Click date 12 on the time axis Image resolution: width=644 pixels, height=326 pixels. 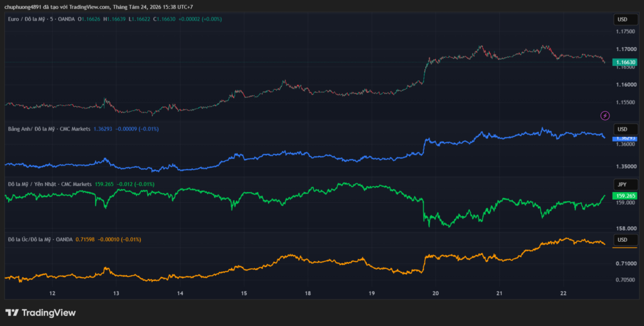(52, 293)
